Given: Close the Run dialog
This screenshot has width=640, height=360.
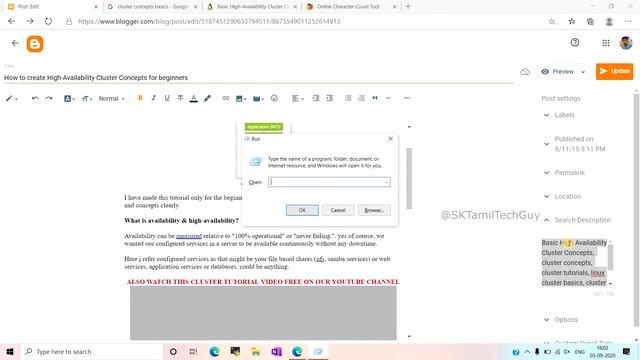Looking at the screenshot, I should (390, 139).
